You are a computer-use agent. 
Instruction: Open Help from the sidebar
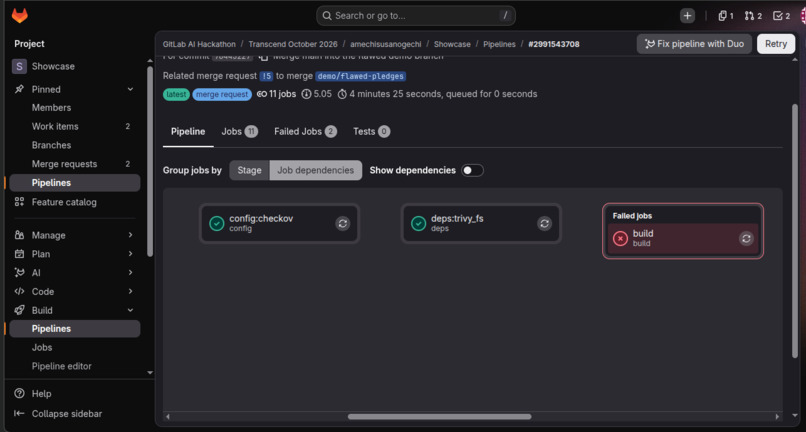(75, 393)
